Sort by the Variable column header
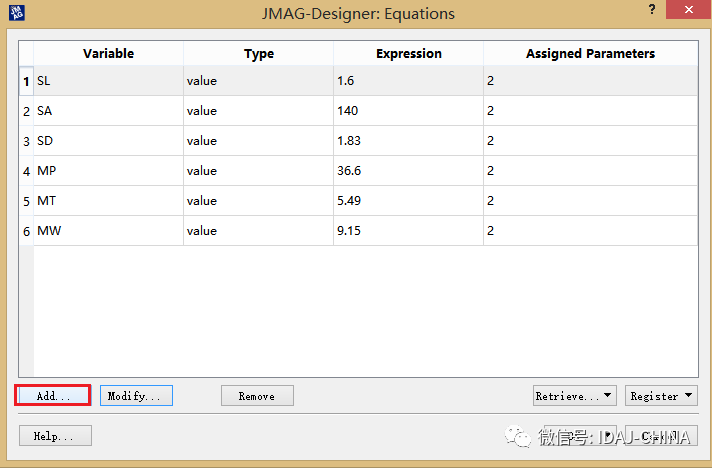Viewport: 712px width, 468px height. tap(109, 54)
